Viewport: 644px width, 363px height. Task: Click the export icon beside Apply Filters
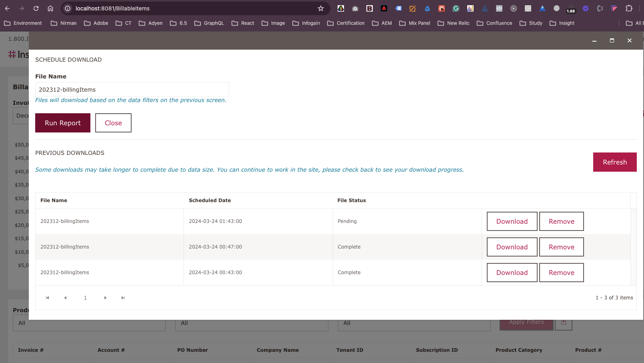point(563,323)
